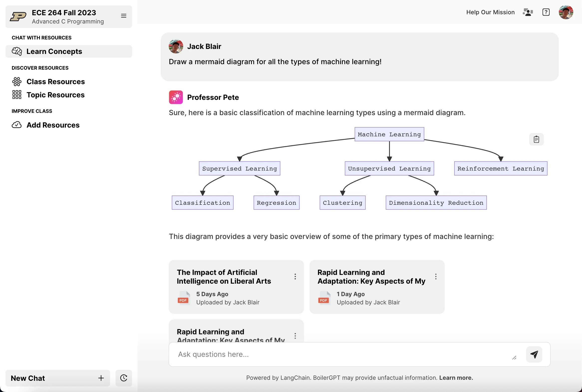
Task: Click the Help Our Mission link
Action: tap(490, 12)
